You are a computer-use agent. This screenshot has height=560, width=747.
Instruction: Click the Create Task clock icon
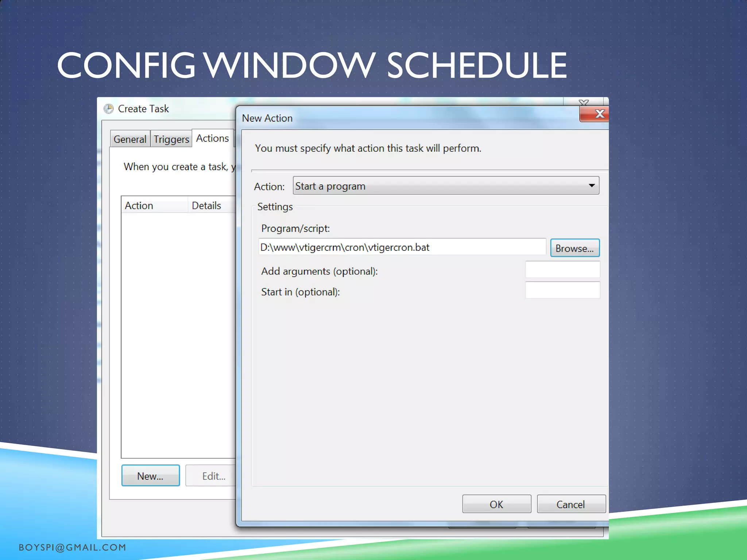pos(109,109)
